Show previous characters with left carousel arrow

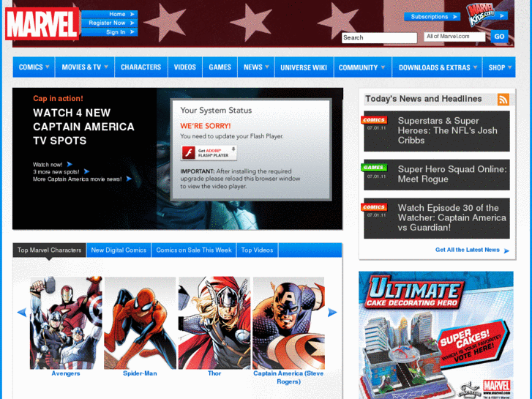22,313
